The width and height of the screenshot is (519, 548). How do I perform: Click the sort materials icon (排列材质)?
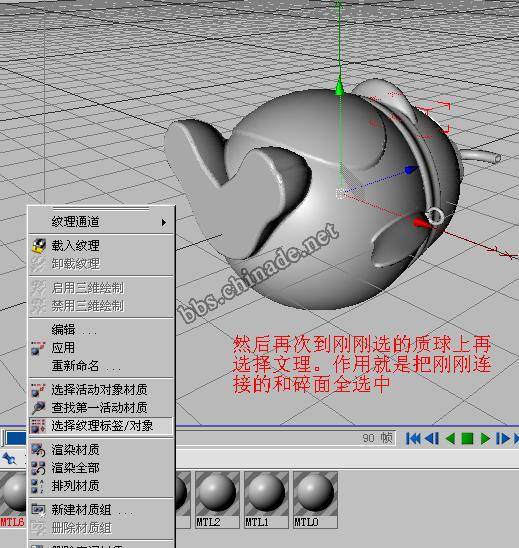click(37, 486)
